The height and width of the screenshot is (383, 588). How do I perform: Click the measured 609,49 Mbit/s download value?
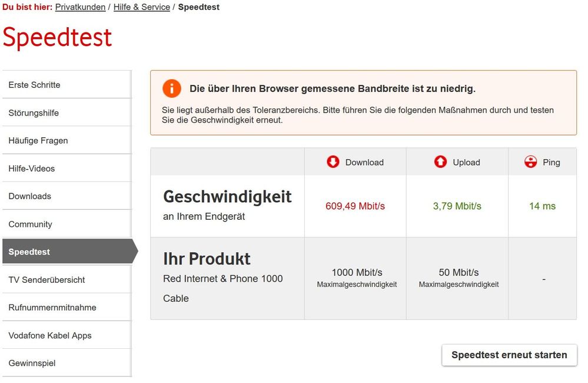355,206
